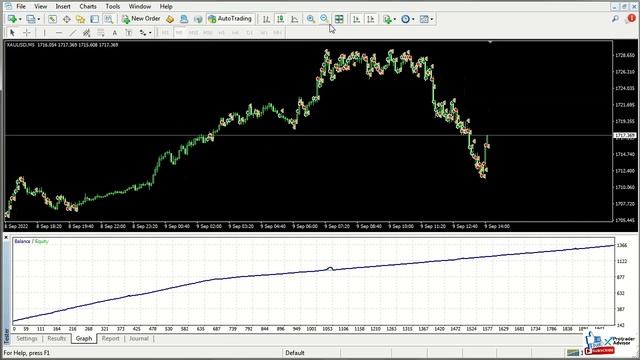Select the Trendline drawing tool

(x=73, y=33)
